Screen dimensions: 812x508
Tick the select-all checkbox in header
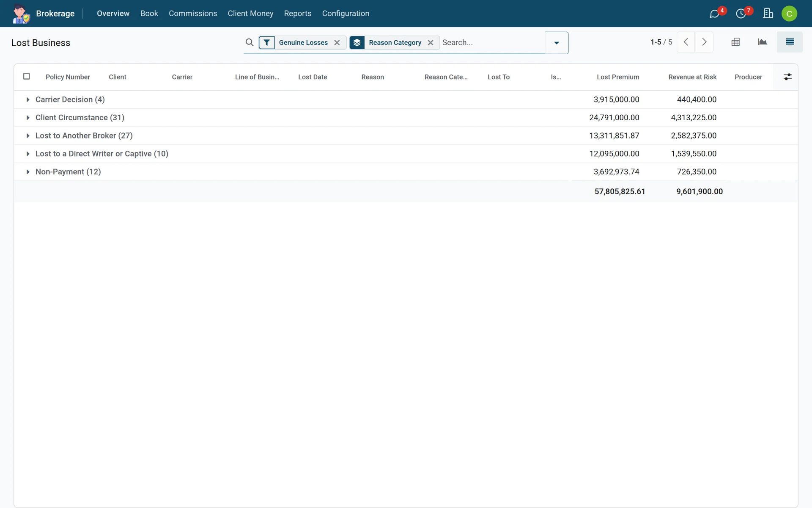[27, 76]
